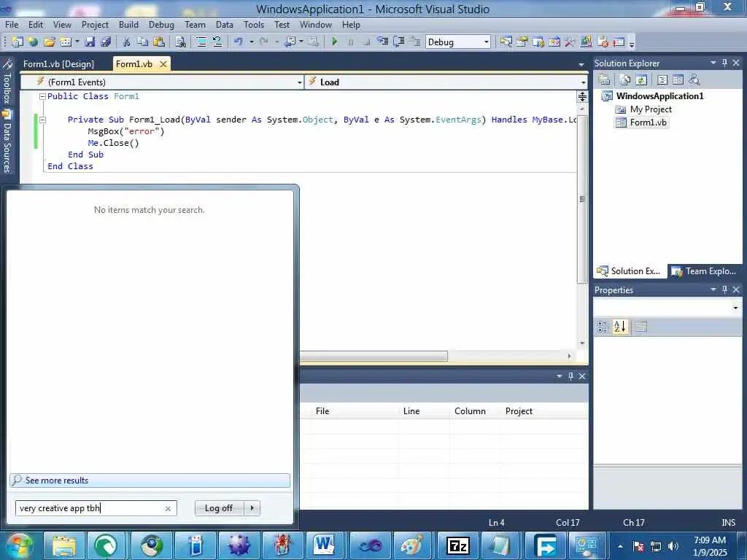747x560 pixels.
Task: Open the Load method dropdown
Action: click(x=583, y=82)
